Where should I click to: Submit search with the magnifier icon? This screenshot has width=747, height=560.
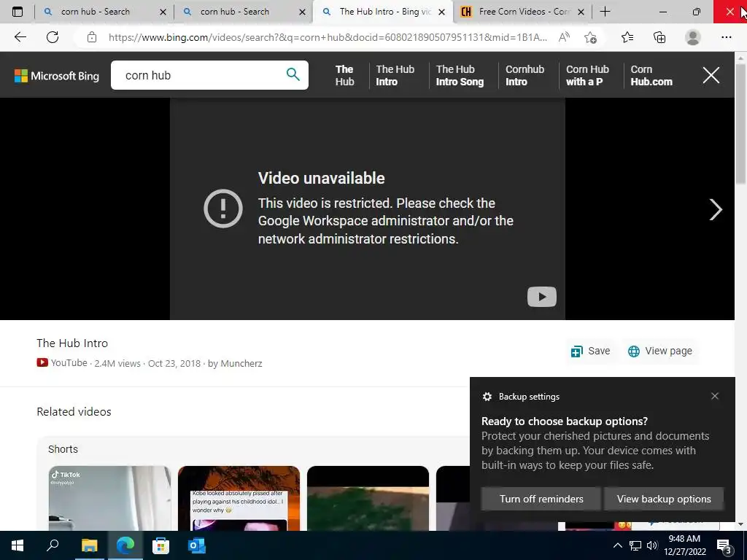pyautogui.click(x=293, y=74)
